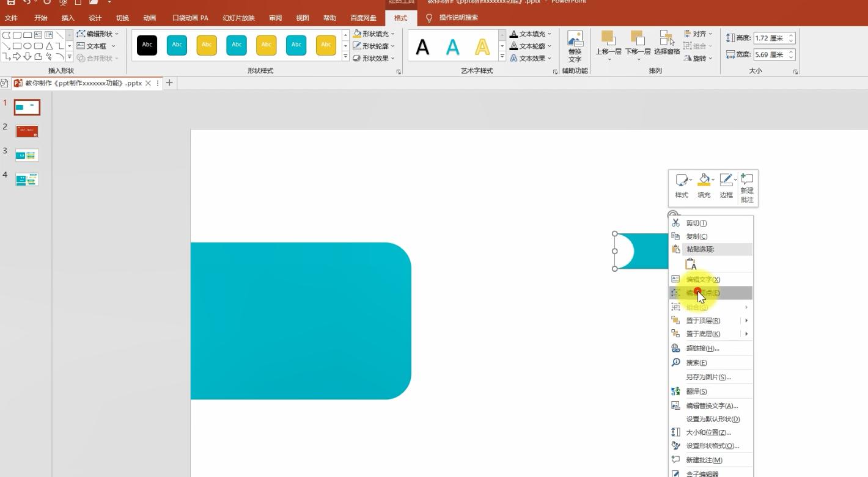Image resolution: width=868 pixels, height=477 pixels.
Task: Click the 替换文字 alt text icon
Action: pos(575,46)
